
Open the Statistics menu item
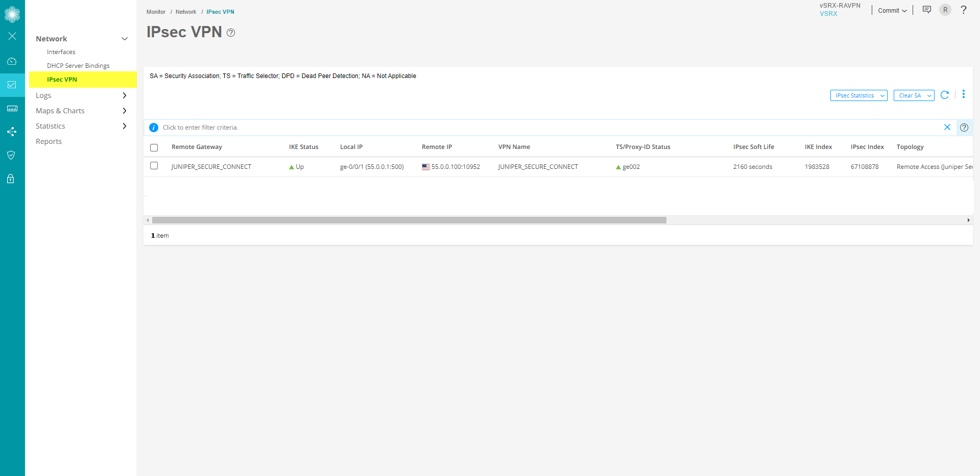tap(51, 126)
